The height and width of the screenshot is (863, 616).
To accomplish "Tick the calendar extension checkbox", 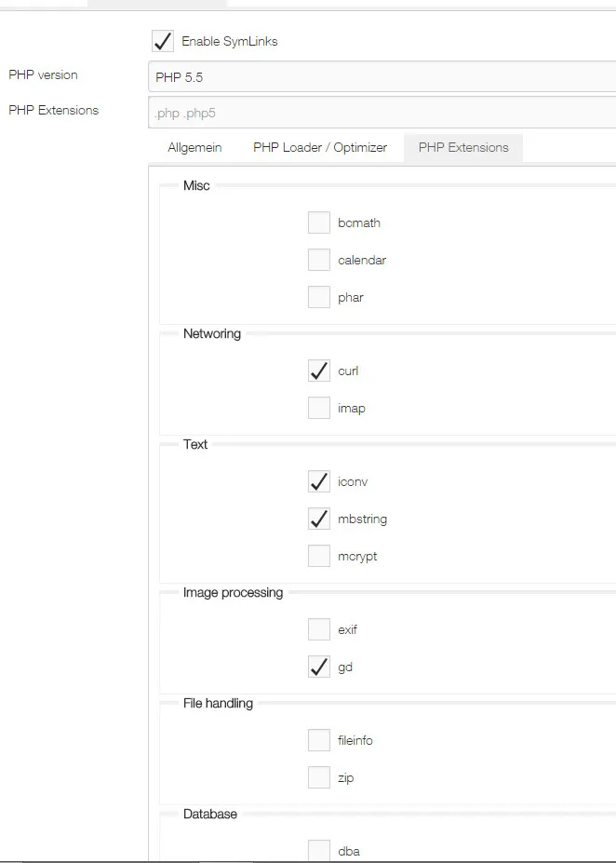I will (x=319, y=260).
